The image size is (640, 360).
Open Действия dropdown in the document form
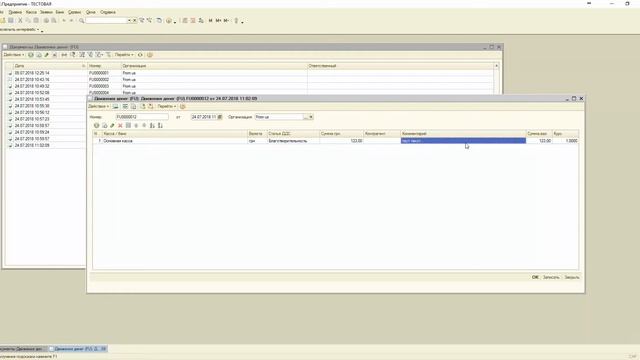point(98,107)
